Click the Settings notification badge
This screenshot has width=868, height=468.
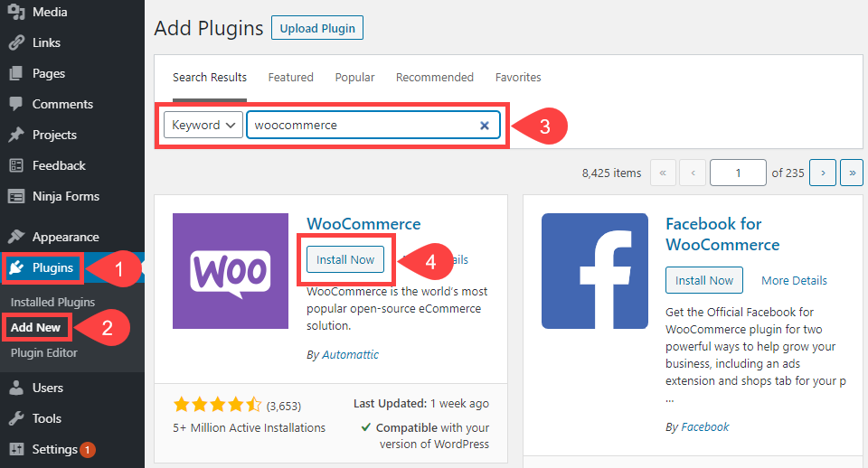pos(87,450)
